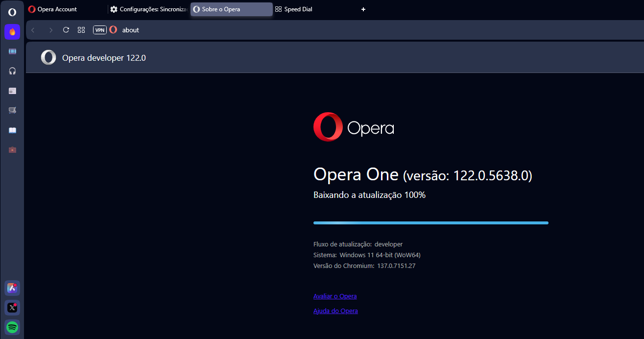This screenshot has height=339, width=644.
Task: Open the film strip workspace in the sidebar
Action: 12,51
